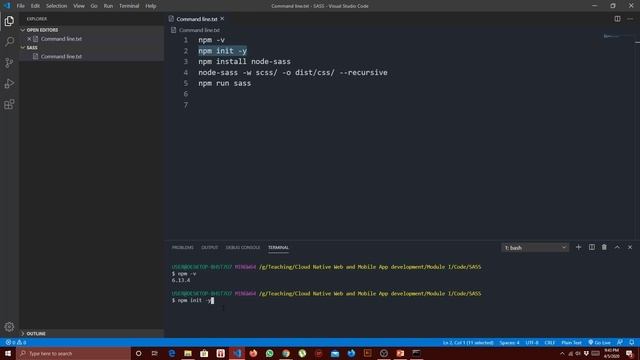Open the Extensions view

point(9,104)
